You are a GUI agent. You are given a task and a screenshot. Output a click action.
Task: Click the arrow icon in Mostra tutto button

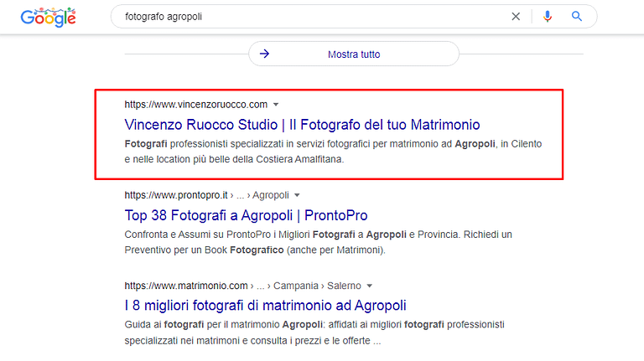pos(264,54)
